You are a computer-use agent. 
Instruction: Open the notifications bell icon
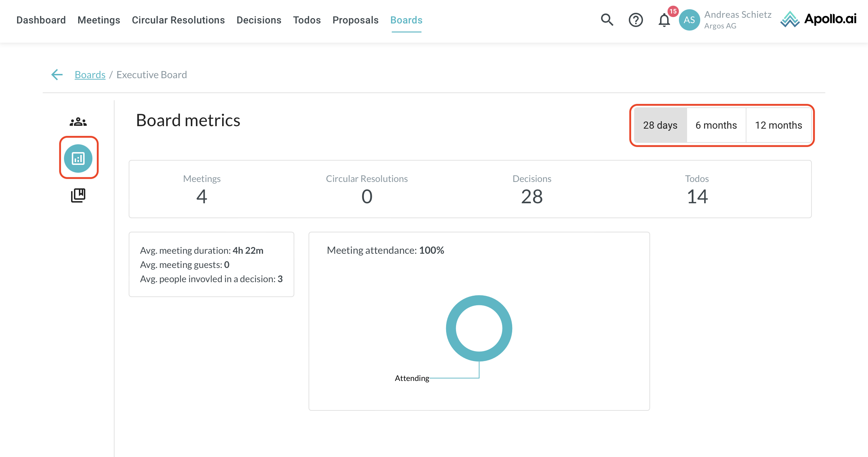click(x=664, y=20)
